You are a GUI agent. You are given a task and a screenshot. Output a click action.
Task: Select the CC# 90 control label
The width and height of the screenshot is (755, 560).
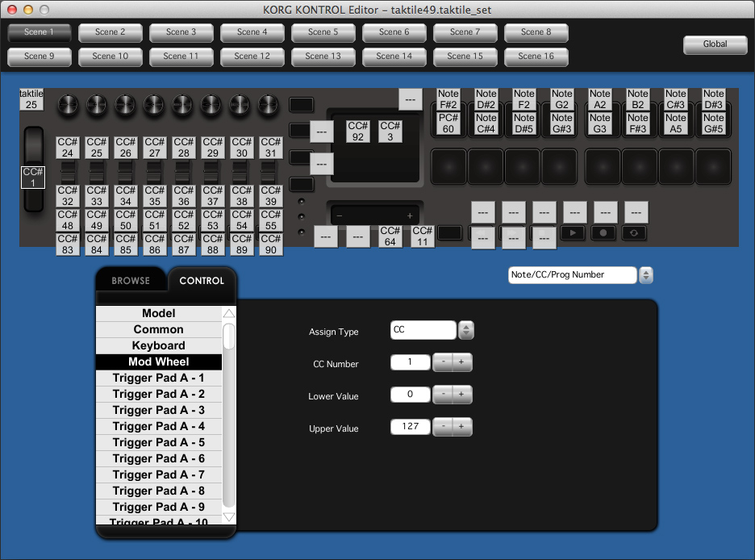[x=270, y=244]
